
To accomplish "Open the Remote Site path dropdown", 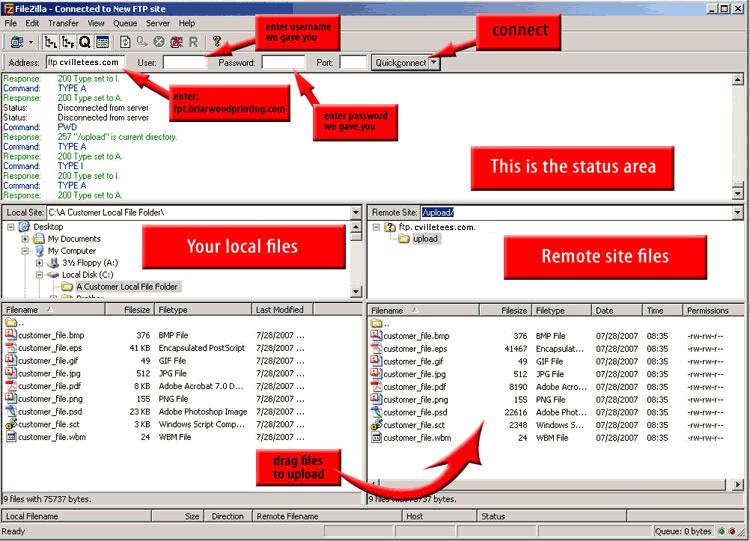I will point(738,212).
